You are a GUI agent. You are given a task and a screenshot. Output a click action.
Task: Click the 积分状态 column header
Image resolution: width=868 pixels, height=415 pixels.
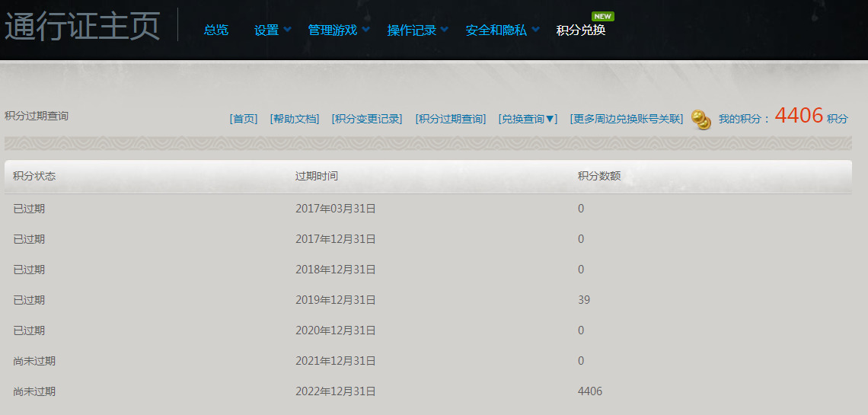(34, 176)
